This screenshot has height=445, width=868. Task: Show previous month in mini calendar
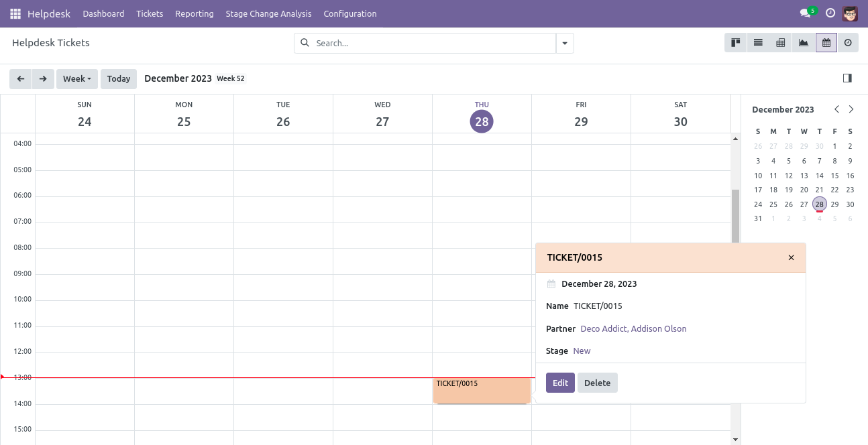pos(836,109)
